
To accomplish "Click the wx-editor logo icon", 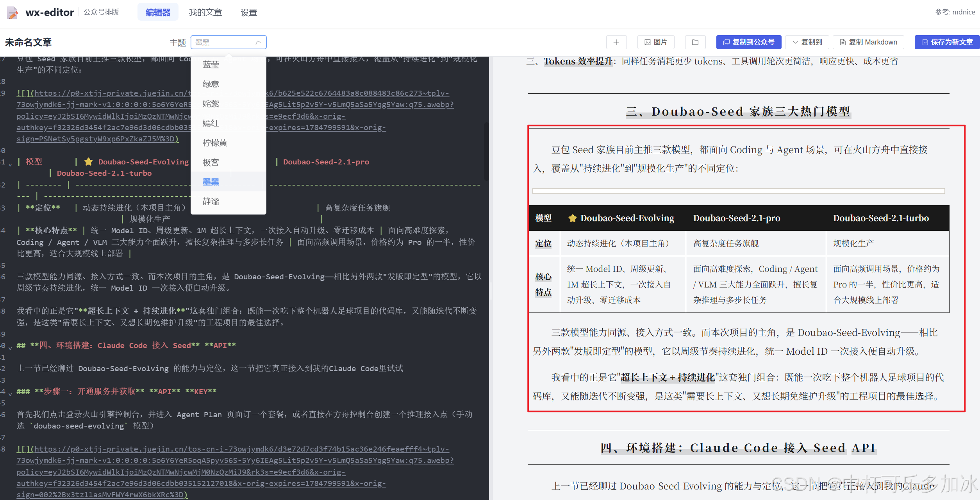I will pyautogui.click(x=12, y=12).
